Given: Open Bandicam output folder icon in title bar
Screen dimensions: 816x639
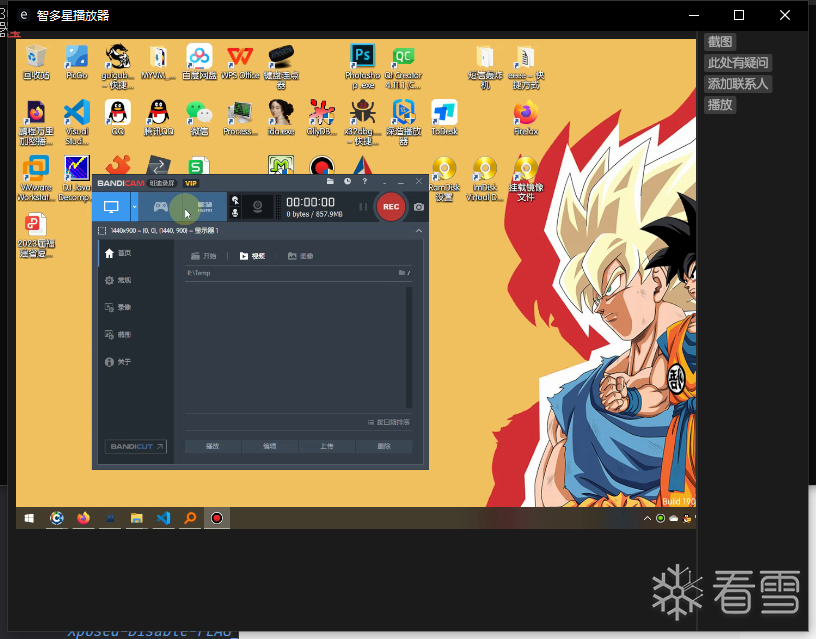Looking at the screenshot, I should (x=330, y=182).
